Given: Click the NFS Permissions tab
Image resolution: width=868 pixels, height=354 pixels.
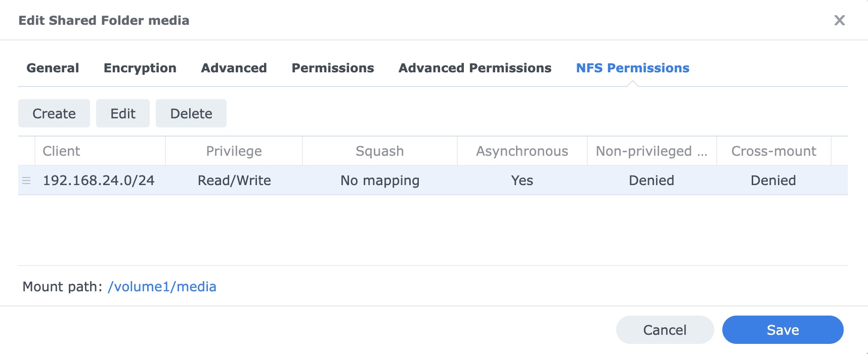Looking at the screenshot, I should click(632, 68).
